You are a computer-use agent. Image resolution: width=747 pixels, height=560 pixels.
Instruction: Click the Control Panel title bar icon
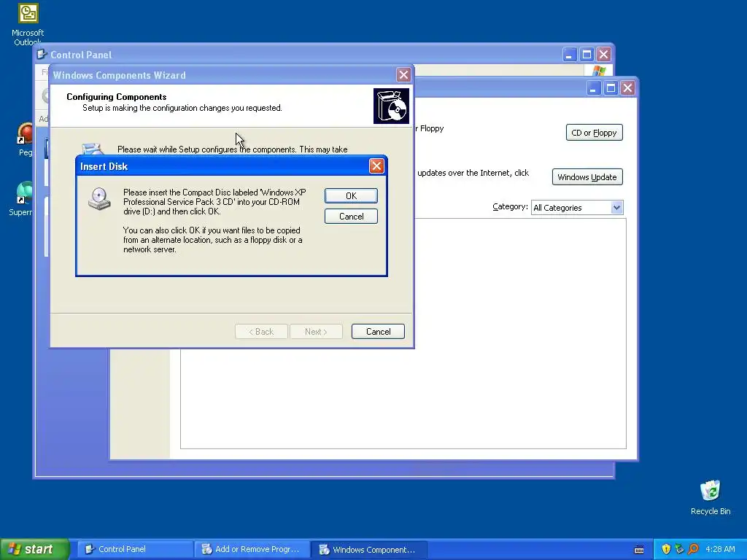pyautogui.click(x=42, y=54)
